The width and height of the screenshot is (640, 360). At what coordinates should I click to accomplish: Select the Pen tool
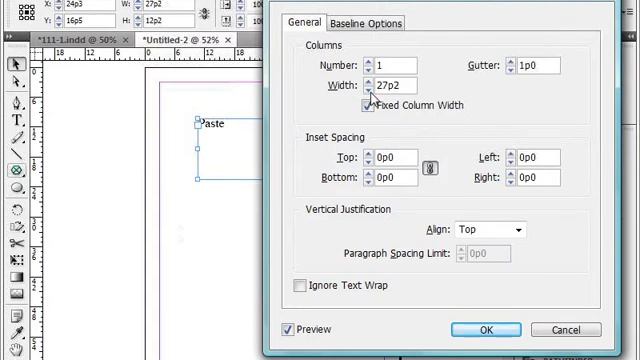click(16, 102)
